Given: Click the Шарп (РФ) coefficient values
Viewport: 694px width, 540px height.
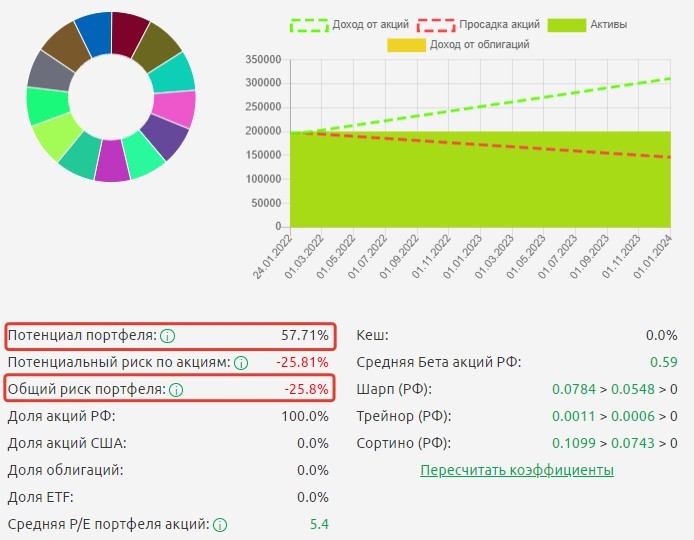Looking at the screenshot, I should 614,389.
